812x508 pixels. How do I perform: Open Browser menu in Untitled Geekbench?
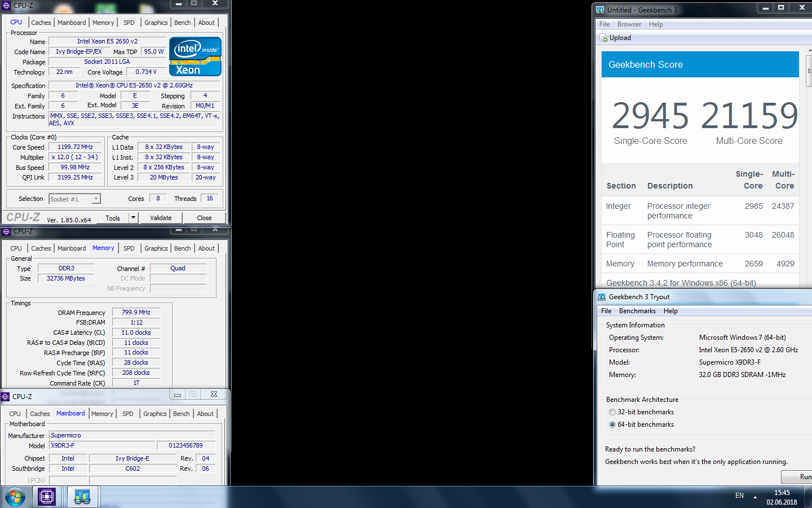pos(629,24)
